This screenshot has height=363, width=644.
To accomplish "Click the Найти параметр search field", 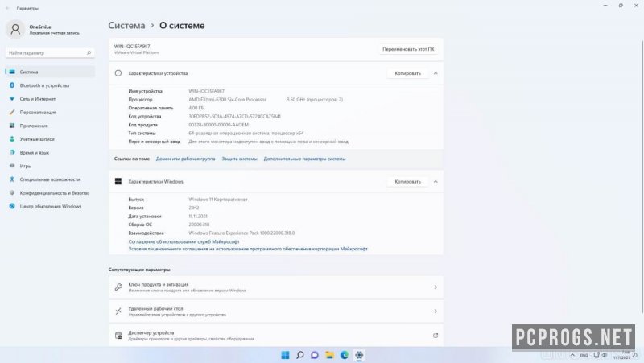I will pos(50,53).
